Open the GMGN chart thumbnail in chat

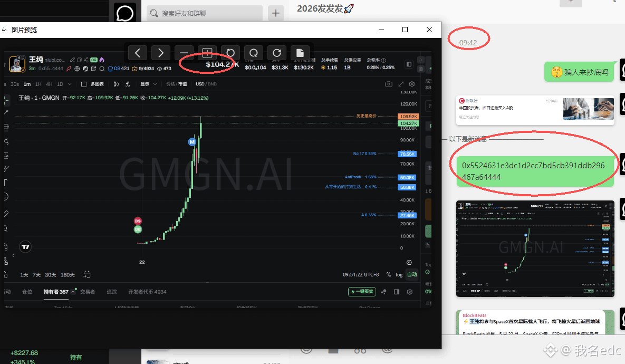535,249
